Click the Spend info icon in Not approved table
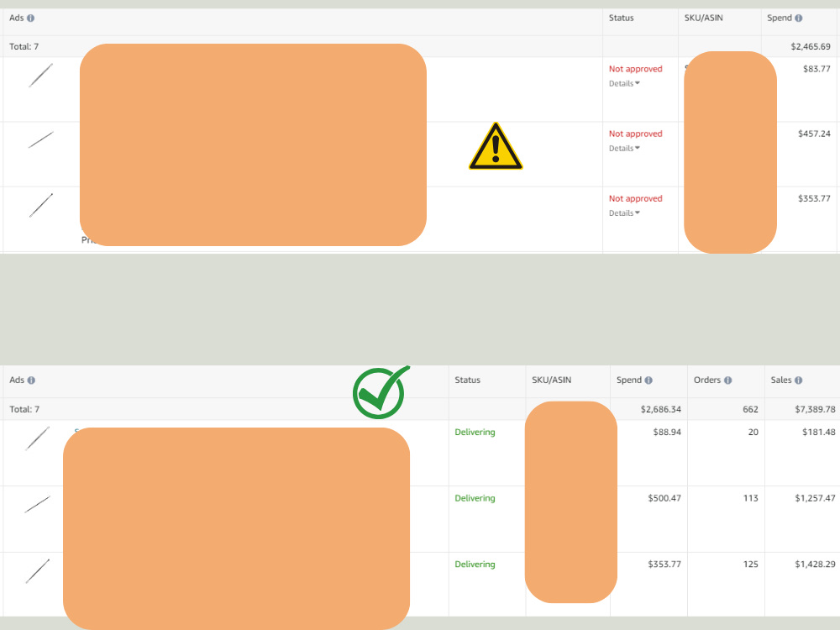The height and width of the screenshot is (630, 840). pyautogui.click(x=798, y=18)
